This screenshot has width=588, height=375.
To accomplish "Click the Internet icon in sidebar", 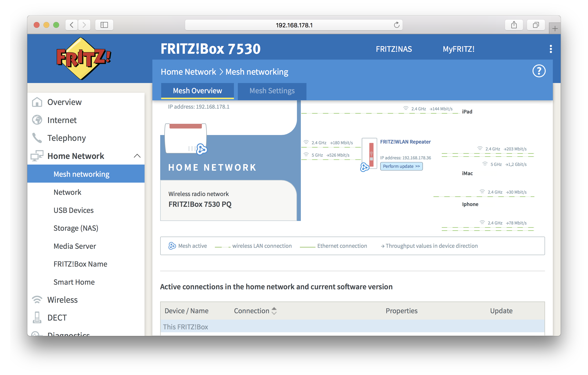I will coord(39,120).
